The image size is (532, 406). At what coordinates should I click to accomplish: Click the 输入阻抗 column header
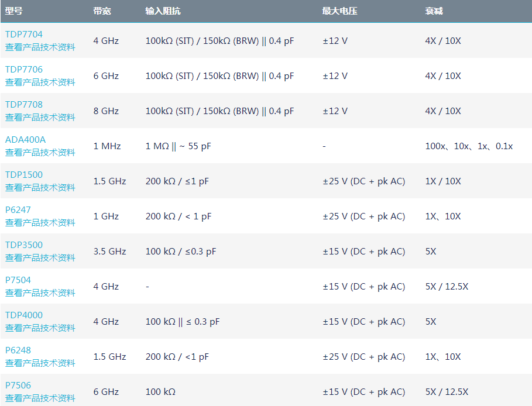click(163, 11)
